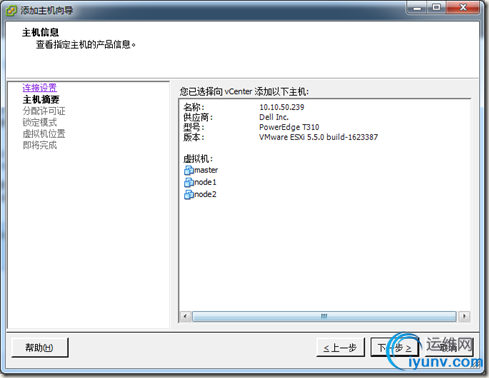Select the 分配许可证 wizard step
Viewport: 489px width, 378px height.
tap(44, 111)
